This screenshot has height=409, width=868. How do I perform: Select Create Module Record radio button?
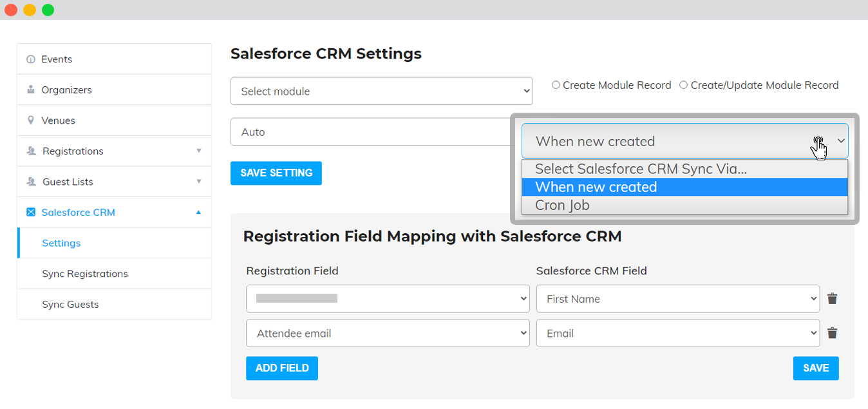pos(556,85)
